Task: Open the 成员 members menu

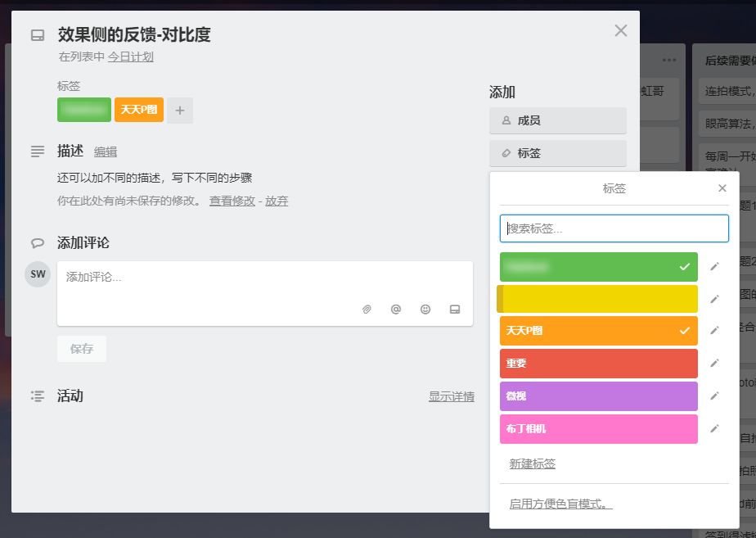Action: (558, 120)
